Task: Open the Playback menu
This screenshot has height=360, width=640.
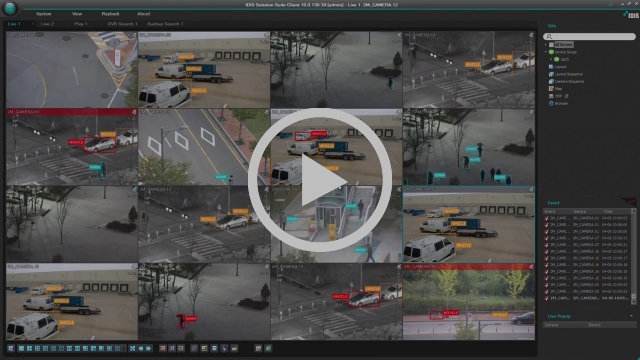Action: pos(110,14)
